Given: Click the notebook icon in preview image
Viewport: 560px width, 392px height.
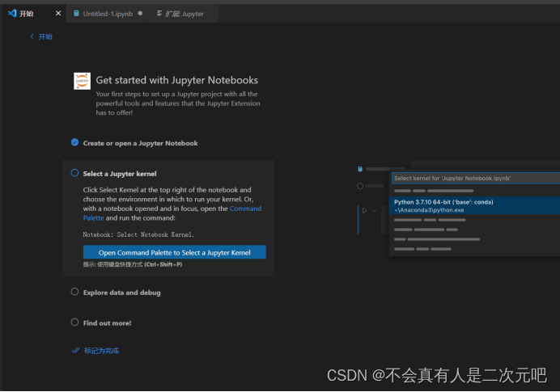Looking at the screenshot, I should pyautogui.click(x=360, y=169).
